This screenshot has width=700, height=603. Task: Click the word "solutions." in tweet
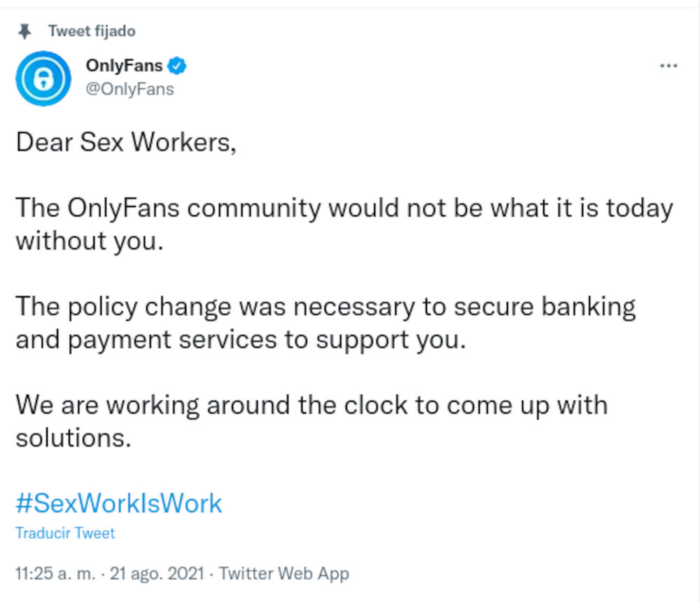click(x=73, y=438)
